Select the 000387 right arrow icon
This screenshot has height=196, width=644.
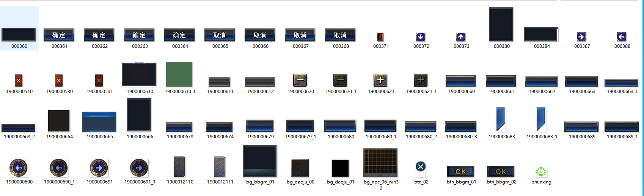[x=581, y=37]
